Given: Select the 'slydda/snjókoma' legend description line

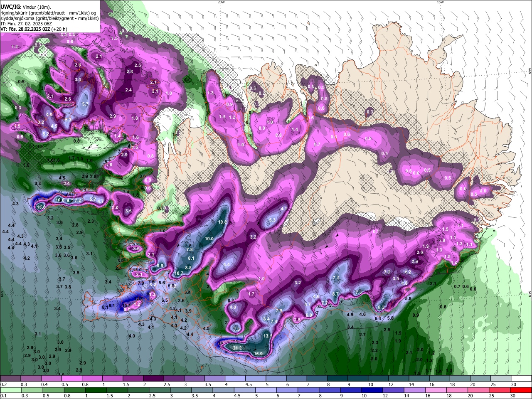Looking at the screenshot, I should tap(49, 18).
